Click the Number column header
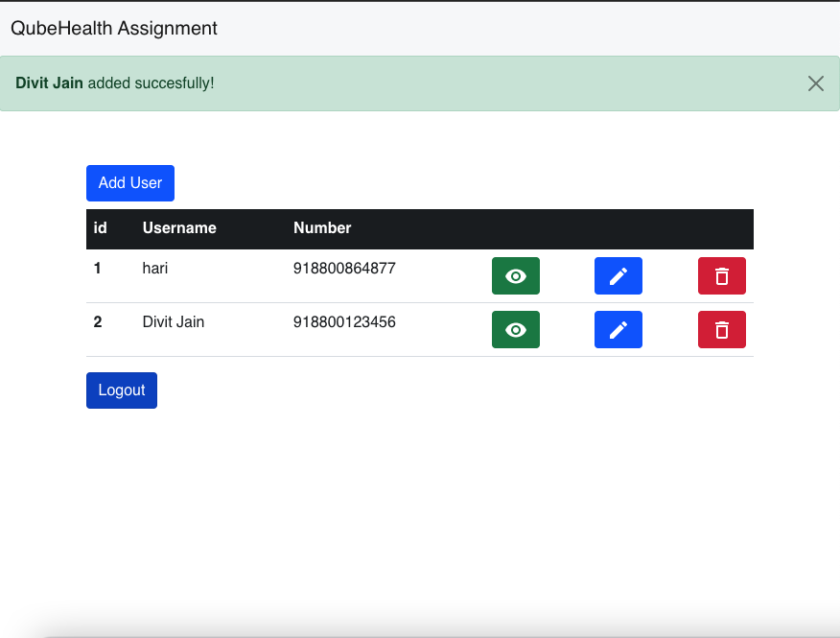 322,228
